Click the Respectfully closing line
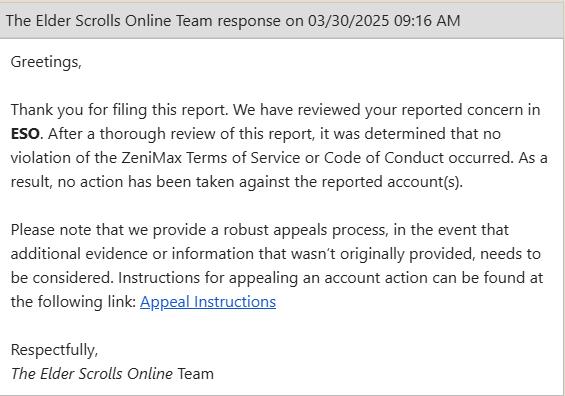 54,350
